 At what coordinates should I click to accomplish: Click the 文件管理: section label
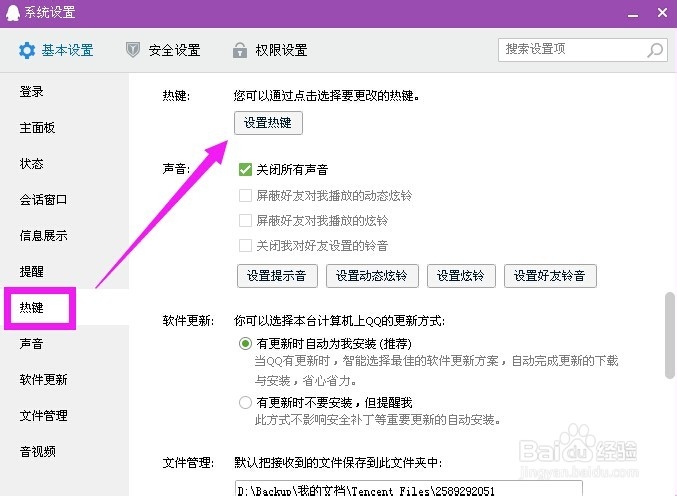tap(188, 463)
